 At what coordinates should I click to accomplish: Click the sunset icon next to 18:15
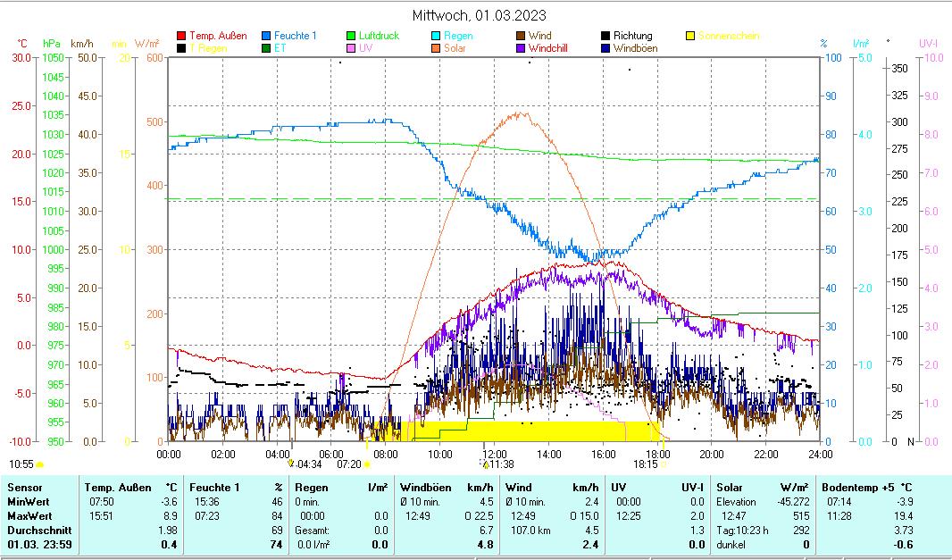point(664,464)
